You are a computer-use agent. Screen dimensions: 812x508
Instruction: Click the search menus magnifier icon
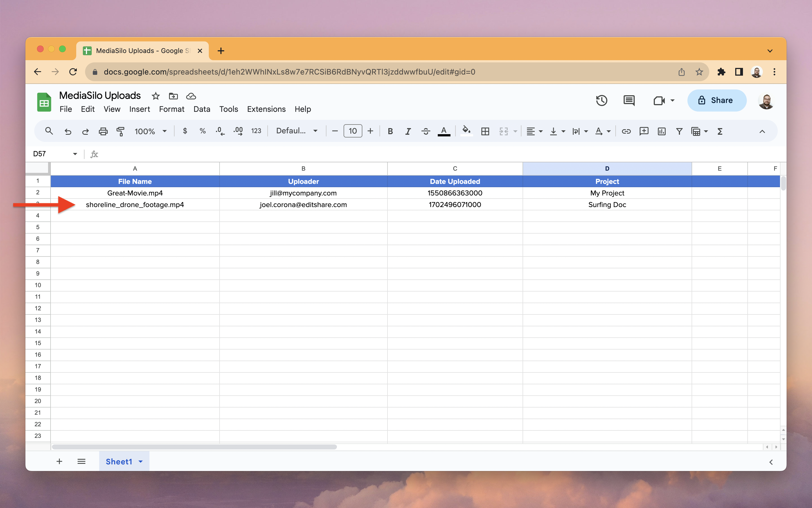point(49,131)
